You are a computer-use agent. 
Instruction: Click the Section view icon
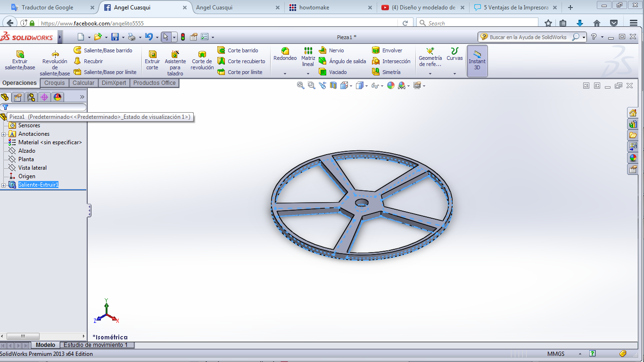[x=333, y=85]
